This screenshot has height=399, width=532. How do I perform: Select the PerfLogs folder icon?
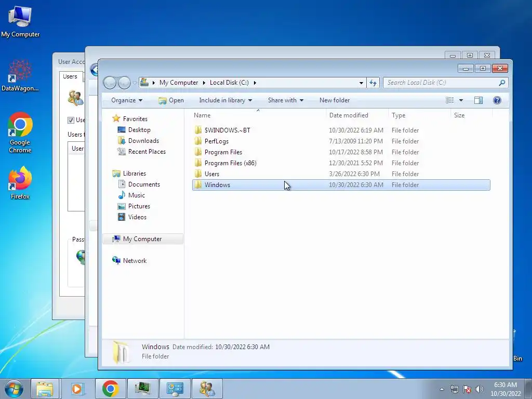(x=198, y=141)
